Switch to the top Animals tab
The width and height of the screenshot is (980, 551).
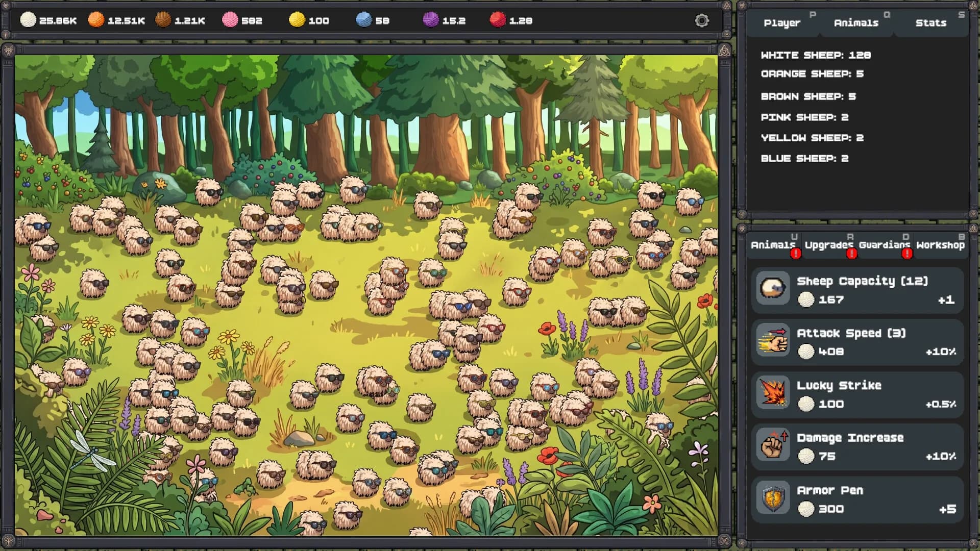[x=856, y=23]
